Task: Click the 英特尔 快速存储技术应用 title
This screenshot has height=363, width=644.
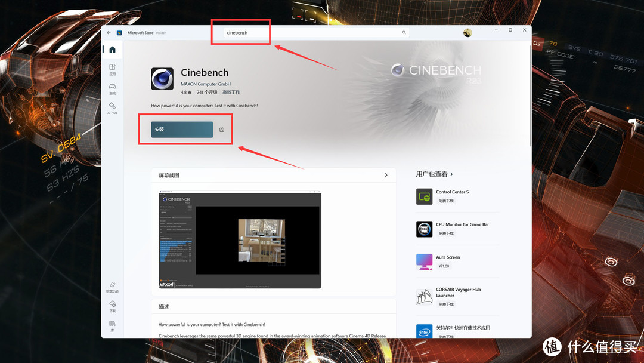Action: [463, 328]
